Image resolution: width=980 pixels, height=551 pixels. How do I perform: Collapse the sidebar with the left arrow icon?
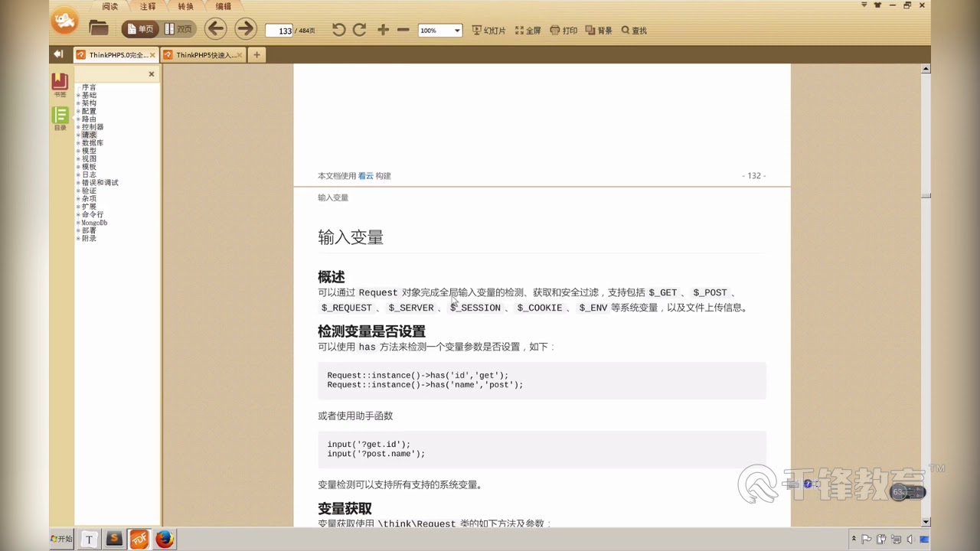tap(58, 54)
